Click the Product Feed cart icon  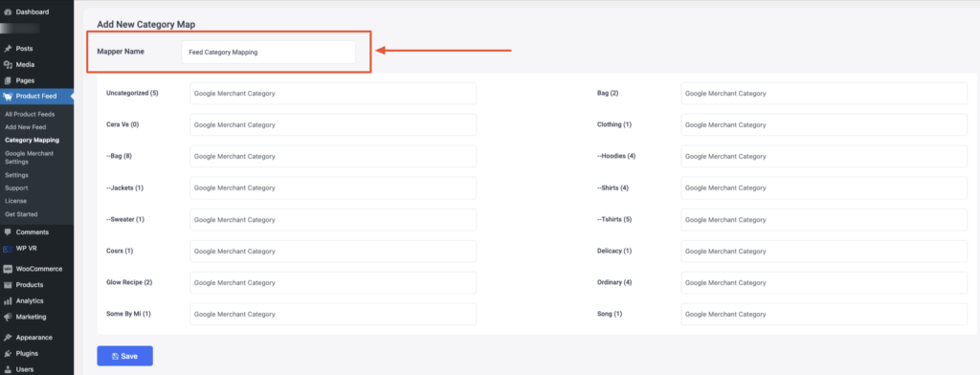coord(8,97)
